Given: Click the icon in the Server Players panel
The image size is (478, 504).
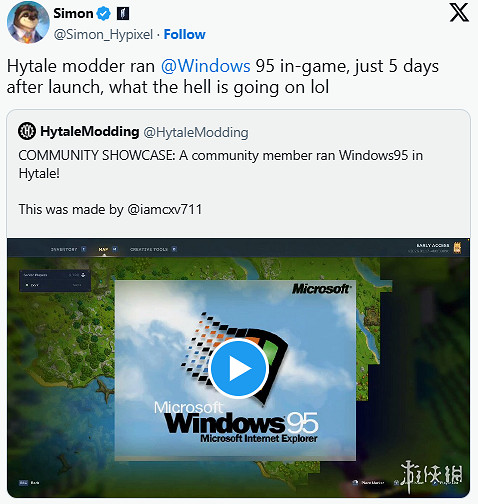Looking at the screenshot, I should pyautogui.click(x=83, y=275).
